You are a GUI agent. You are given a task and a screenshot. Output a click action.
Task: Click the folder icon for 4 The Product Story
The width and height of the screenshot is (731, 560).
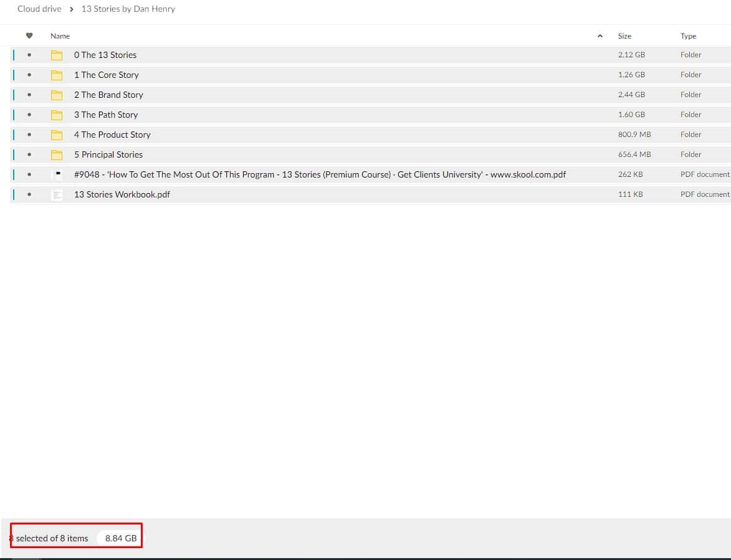coord(57,135)
